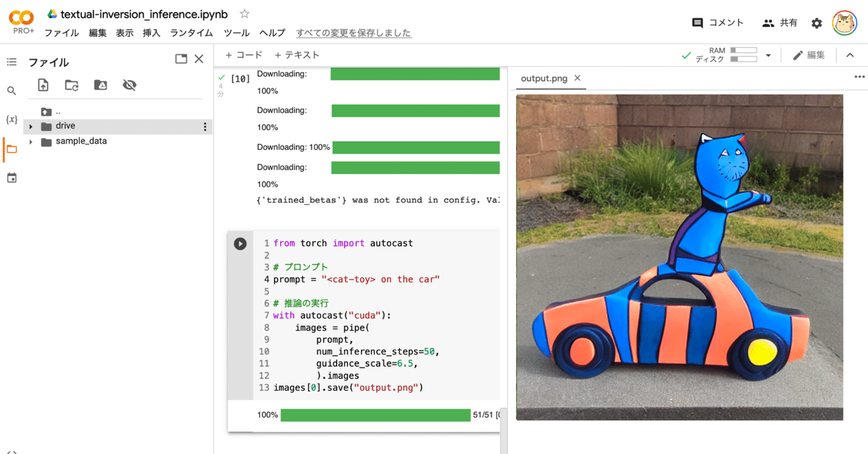Upload a file using the upload icon
Screen dimensions: 868x454
pyautogui.click(x=43, y=85)
